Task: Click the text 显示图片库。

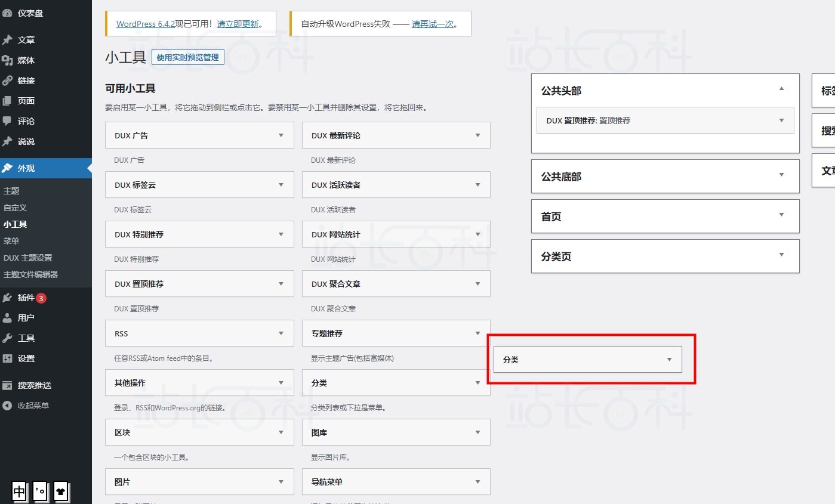Action: (x=331, y=458)
